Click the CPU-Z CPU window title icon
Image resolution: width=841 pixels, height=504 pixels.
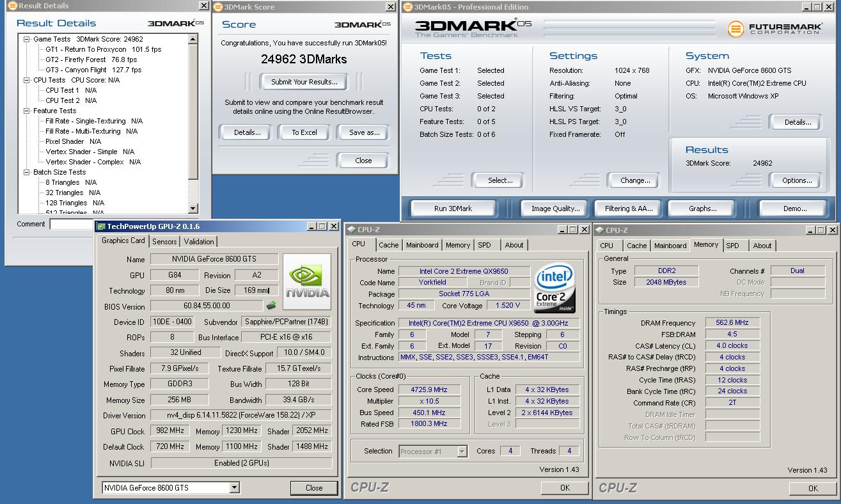(x=351, y=230)
